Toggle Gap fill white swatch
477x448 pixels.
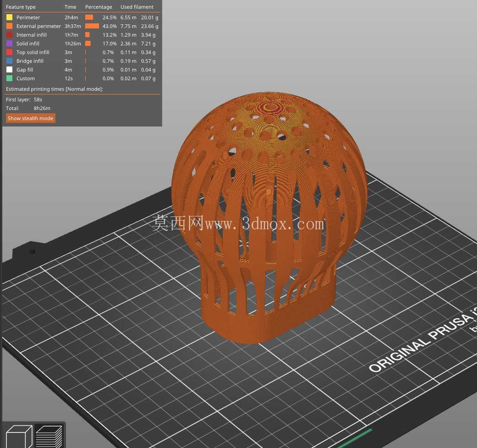(10, 70)
